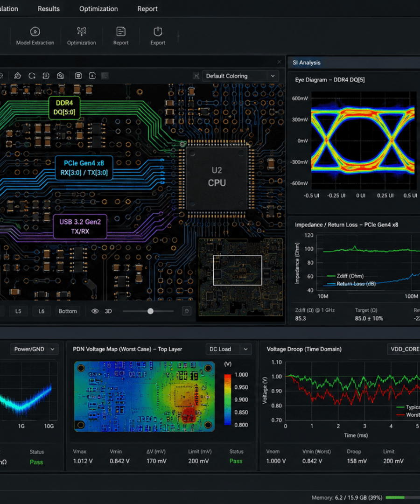
Task: Click the settings icon next to the 3D slider
Action: pyautogui.click(x=187, y=311)
